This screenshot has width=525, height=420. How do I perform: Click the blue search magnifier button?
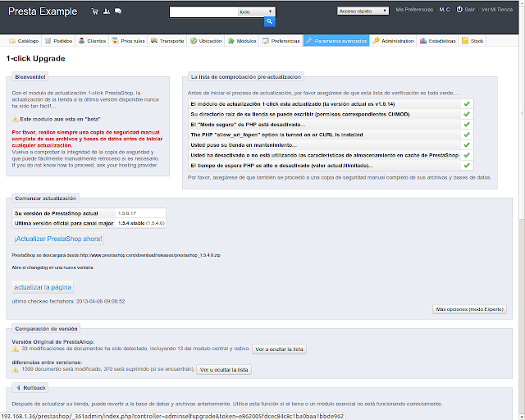(x=270, y=22)
